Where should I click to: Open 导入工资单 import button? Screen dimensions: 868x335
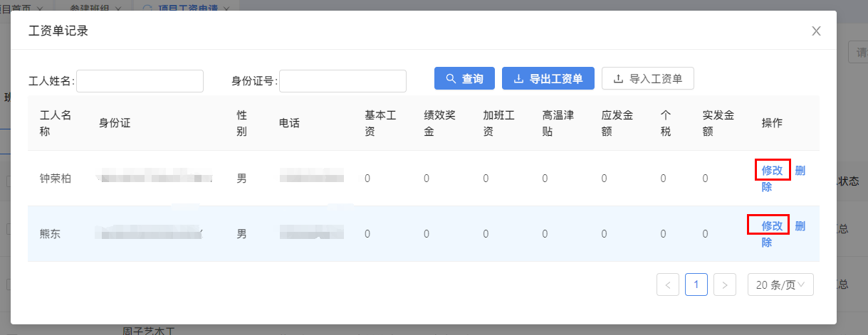coord(647,79)
